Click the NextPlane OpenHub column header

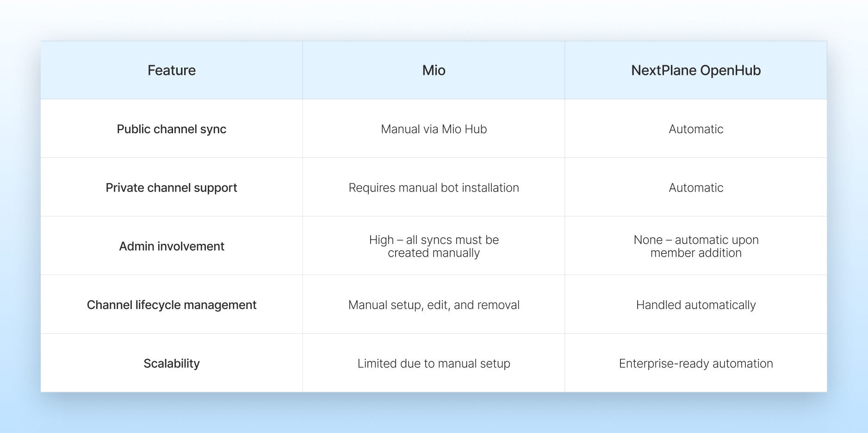point(695,70)
